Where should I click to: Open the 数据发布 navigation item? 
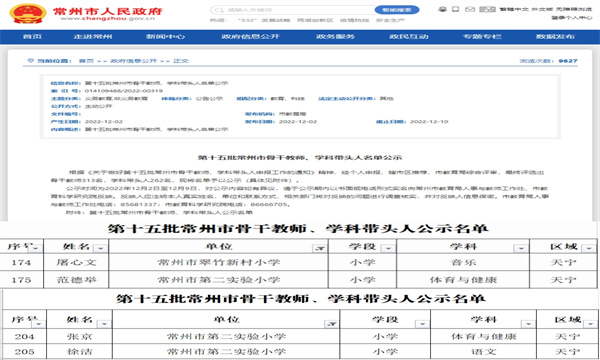point(555,37)
